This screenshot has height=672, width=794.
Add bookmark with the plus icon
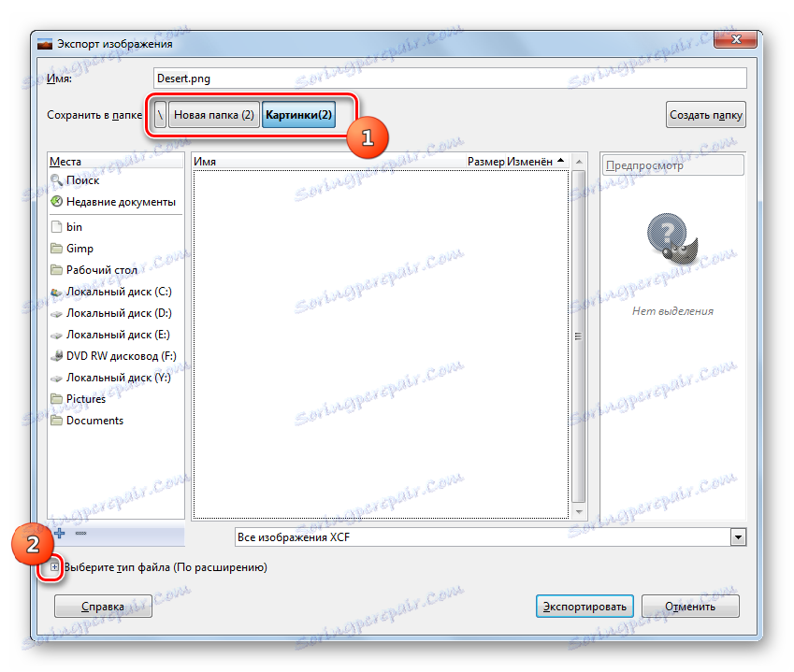coord(60,534)
